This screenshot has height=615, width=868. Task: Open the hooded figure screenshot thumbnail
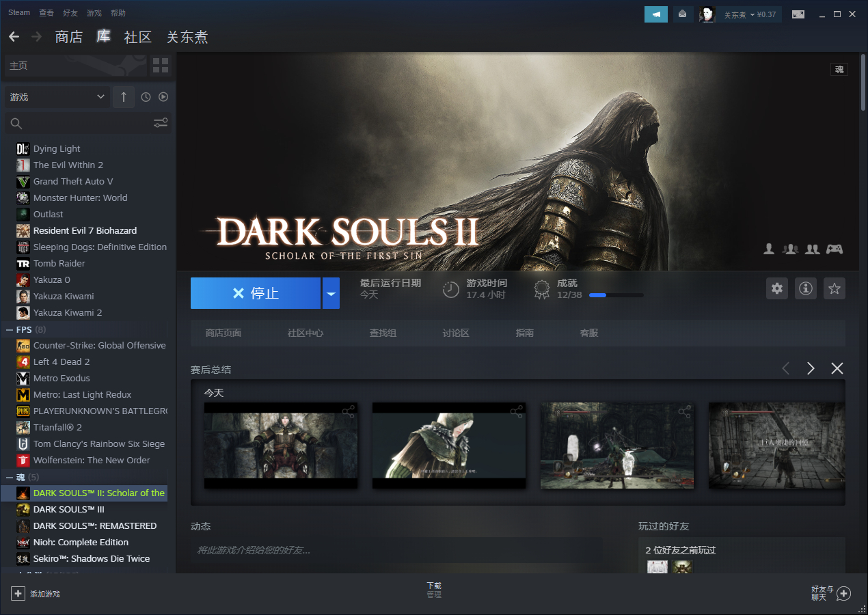(x=449, y=445)
